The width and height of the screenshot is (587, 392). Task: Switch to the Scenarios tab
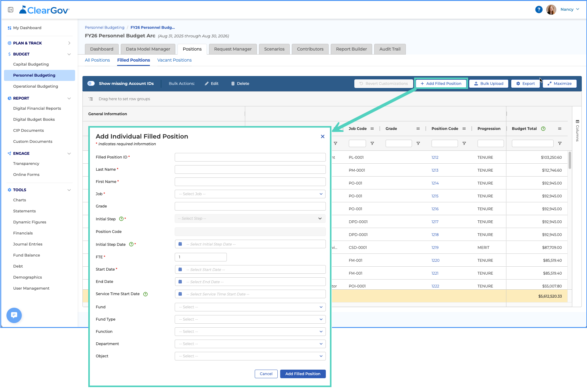tap(274, 49)
